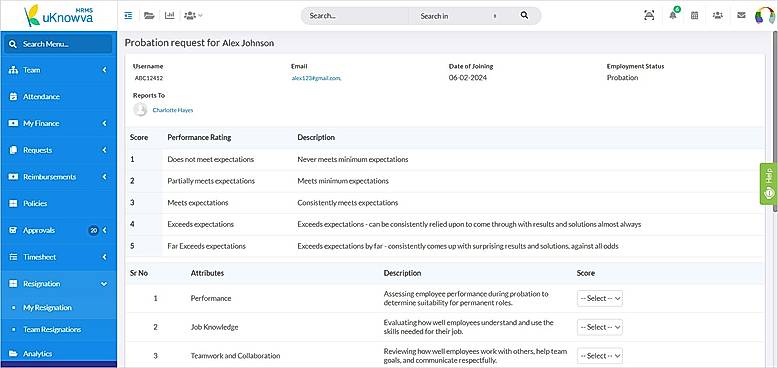Click the Team hierarchy icon in sidebar

click(13, 70)
